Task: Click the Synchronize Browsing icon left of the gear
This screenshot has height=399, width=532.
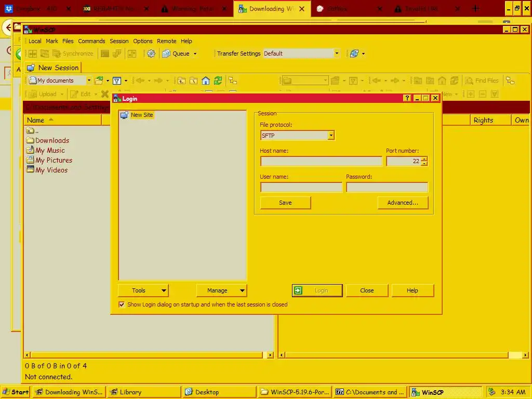Action: pos(132,54)
